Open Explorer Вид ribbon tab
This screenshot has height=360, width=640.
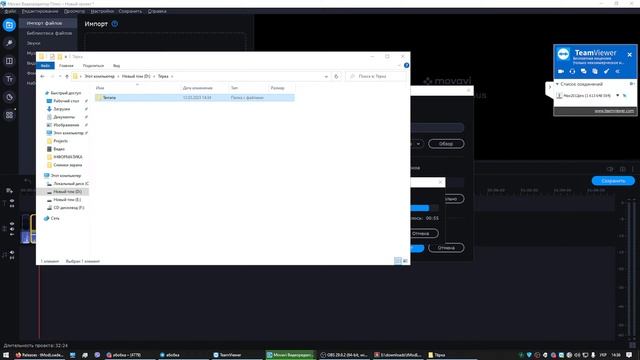116,66
